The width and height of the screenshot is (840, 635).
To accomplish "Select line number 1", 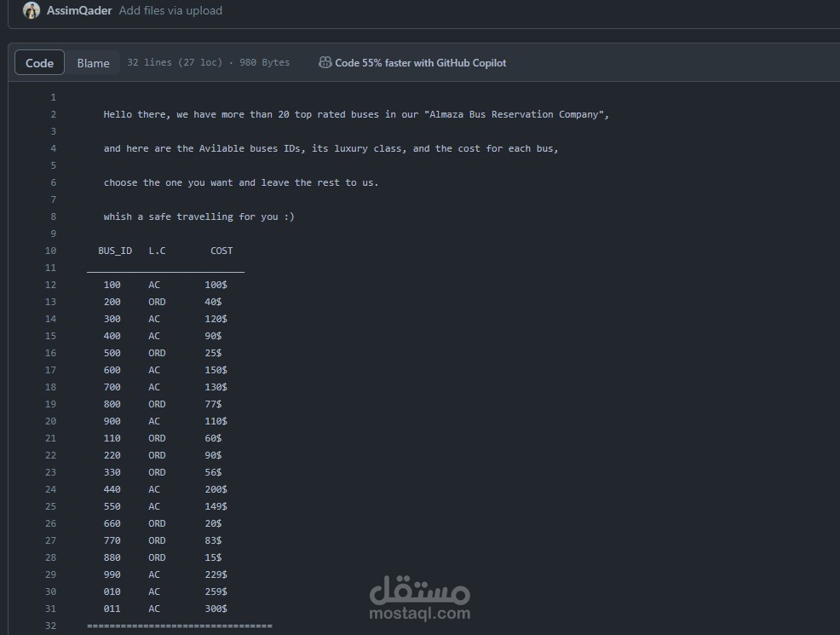I will 53,97.
